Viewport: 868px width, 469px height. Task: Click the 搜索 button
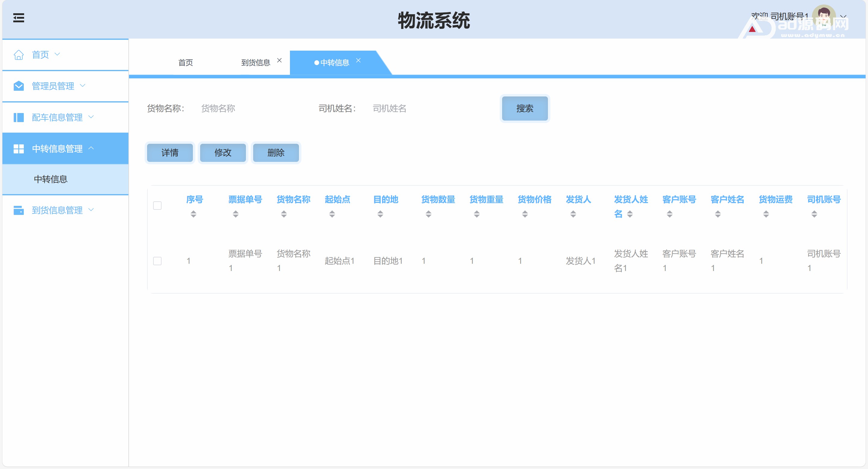pyautogui.click(x=525, y=109)
